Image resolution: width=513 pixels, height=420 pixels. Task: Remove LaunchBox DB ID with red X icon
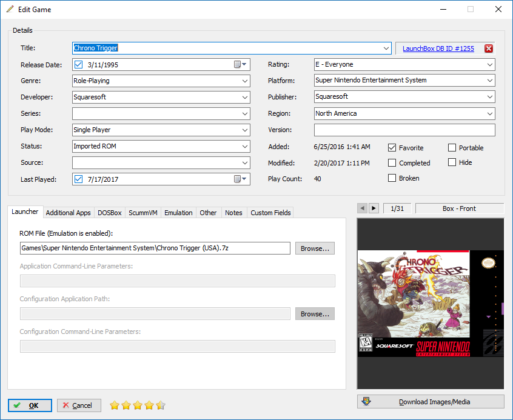point(489,48)
